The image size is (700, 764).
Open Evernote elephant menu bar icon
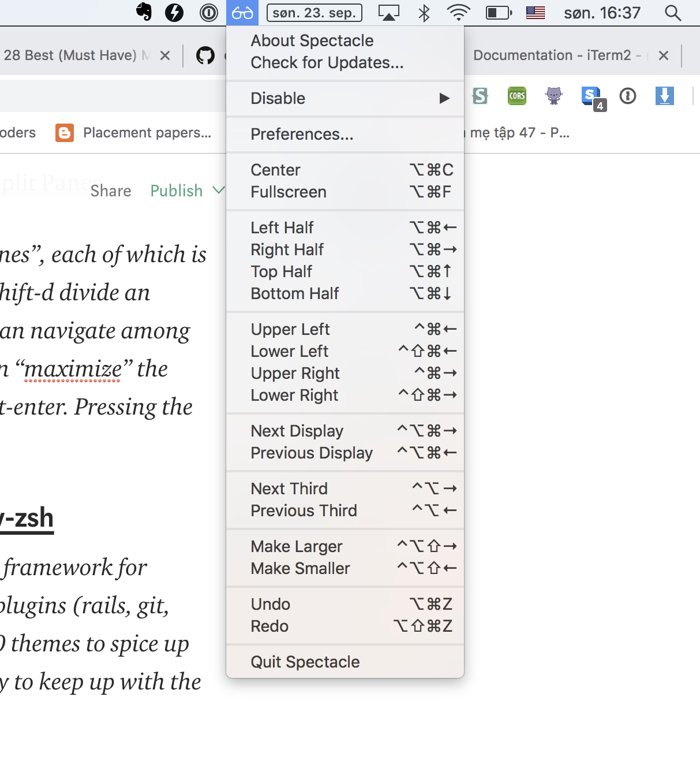pos(144,12)
